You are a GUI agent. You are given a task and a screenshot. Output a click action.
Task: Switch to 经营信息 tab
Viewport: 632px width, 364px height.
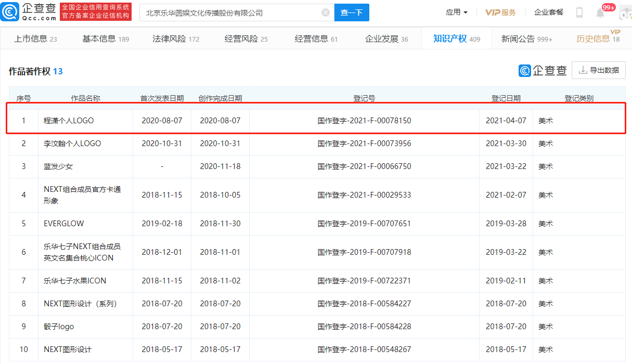(316, 39)
